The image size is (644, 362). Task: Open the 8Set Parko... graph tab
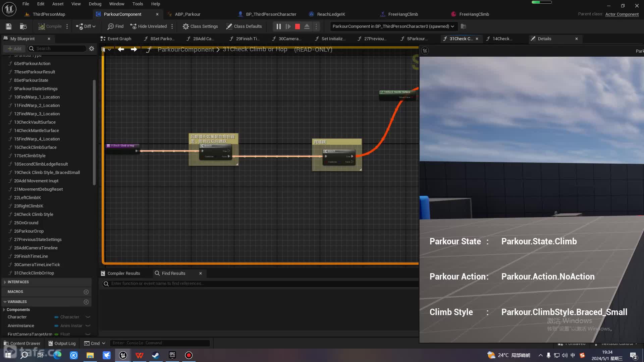tap(159, 39)
